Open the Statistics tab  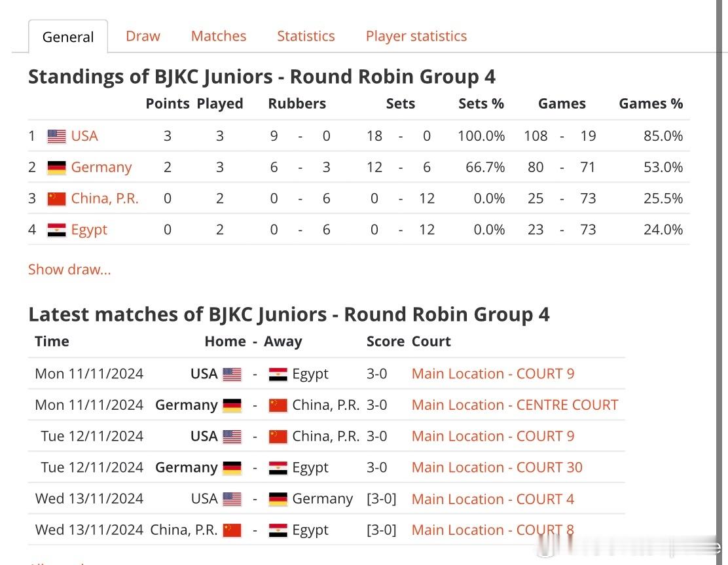click(x=306, y=36)
